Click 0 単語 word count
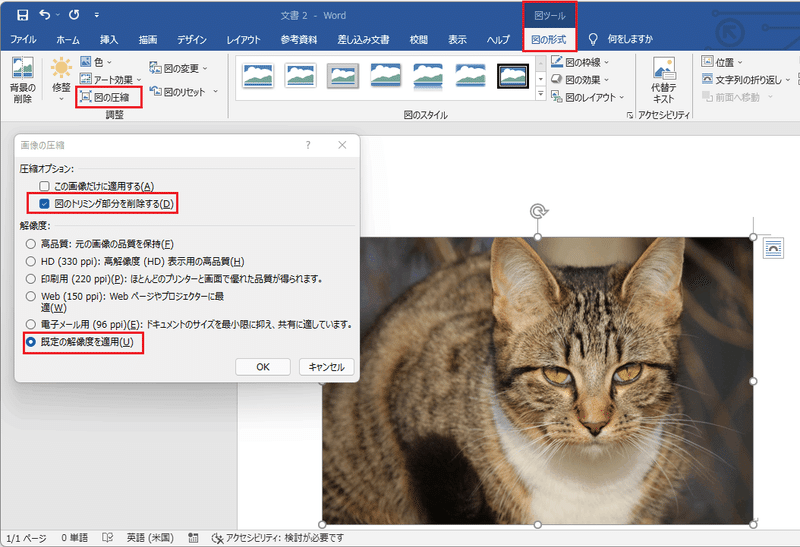800x547 pixels. 74,538
